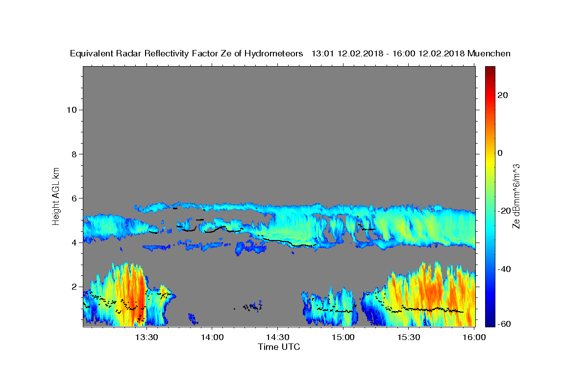The image size is (588, 392).
Task: Click the x-axis tick label '16:00'
Action: coord(474,337)
